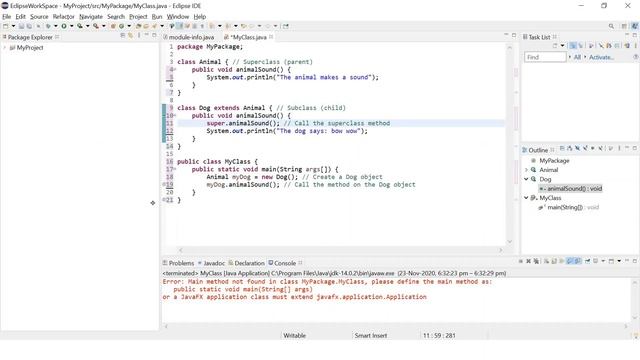640x360 pixels.
Task: Open the Navigate menu
Action: pyautogui.click(x=91, y=17)
